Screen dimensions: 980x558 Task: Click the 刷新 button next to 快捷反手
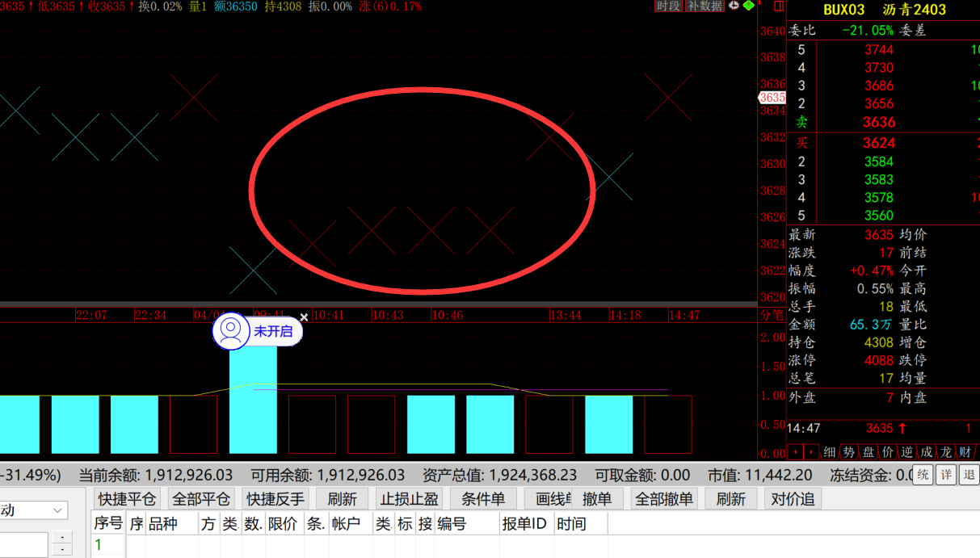tap(343, 499)
